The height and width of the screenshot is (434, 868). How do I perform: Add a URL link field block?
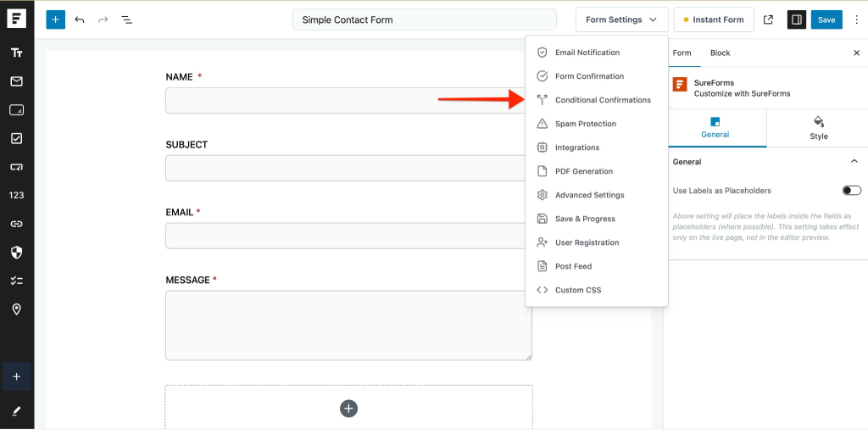coord(17,224)
